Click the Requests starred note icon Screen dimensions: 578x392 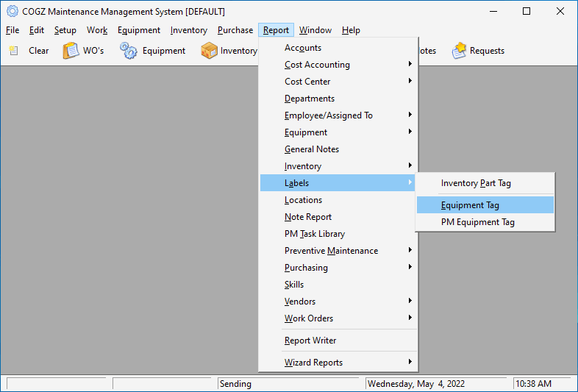(x=459, y=51)
